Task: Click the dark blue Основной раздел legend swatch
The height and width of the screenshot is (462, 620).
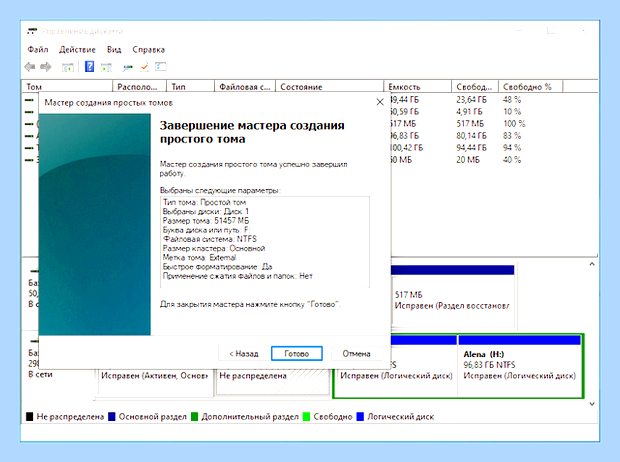Action: coord(112,417)
